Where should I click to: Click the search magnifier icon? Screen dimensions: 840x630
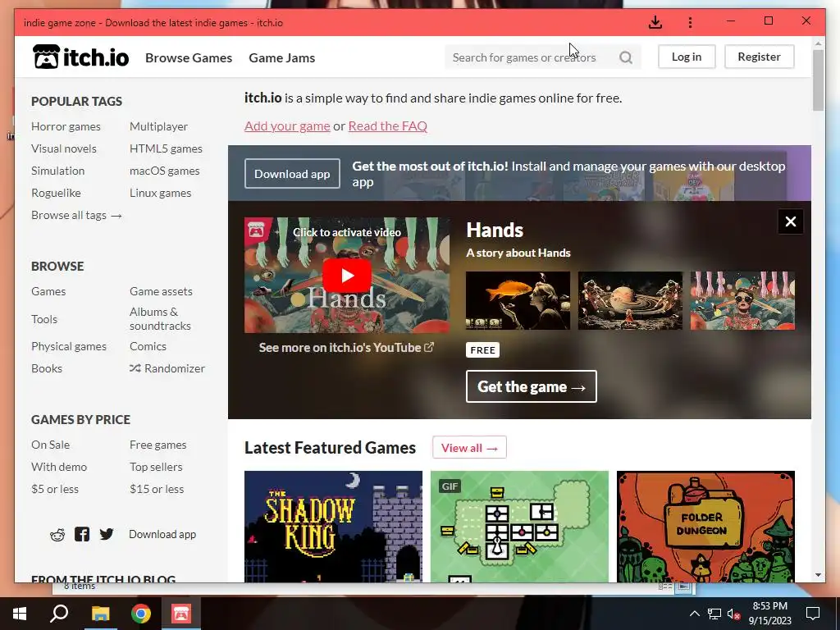(626, 57)
